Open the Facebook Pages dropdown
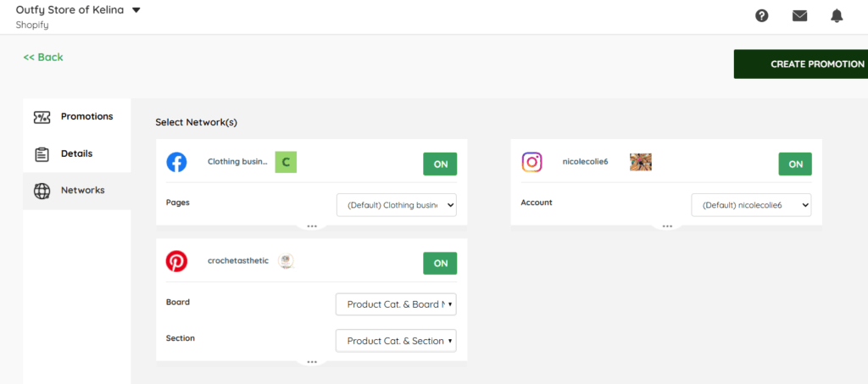 pos(396,205)
